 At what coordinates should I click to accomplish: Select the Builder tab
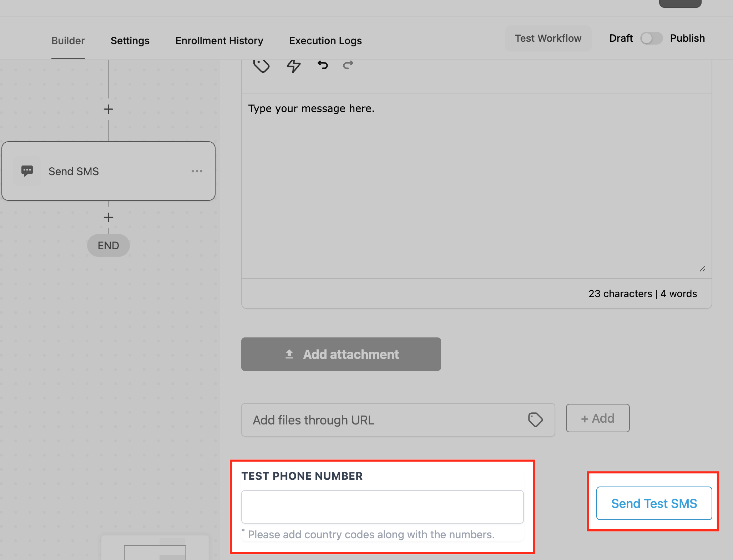coord(68,41)
